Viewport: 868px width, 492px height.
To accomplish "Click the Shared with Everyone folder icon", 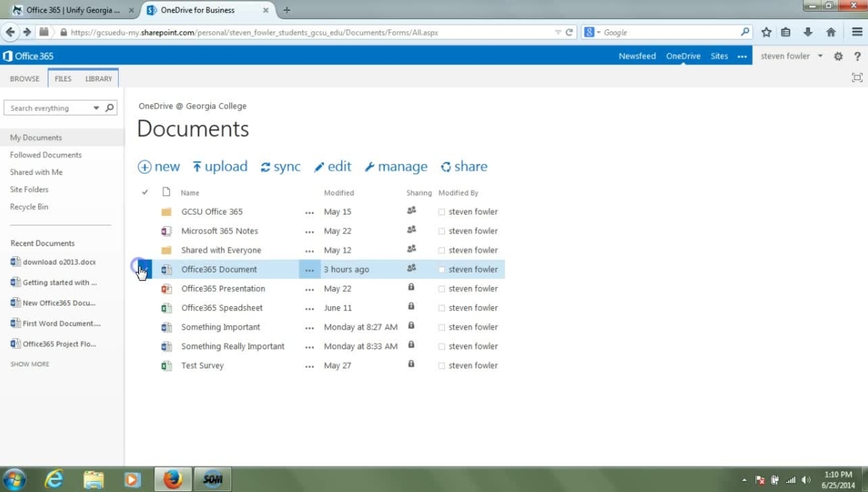I will pos(166,250).
